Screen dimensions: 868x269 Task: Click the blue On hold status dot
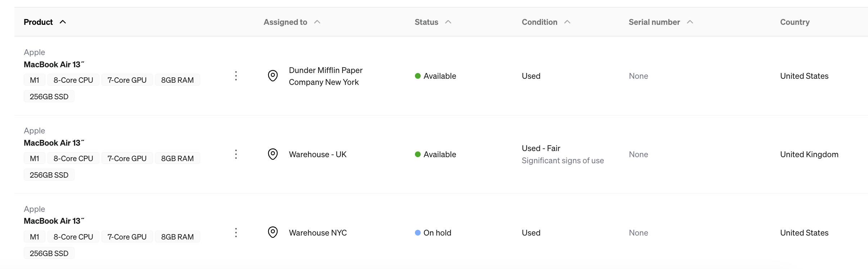coord(418,233)
